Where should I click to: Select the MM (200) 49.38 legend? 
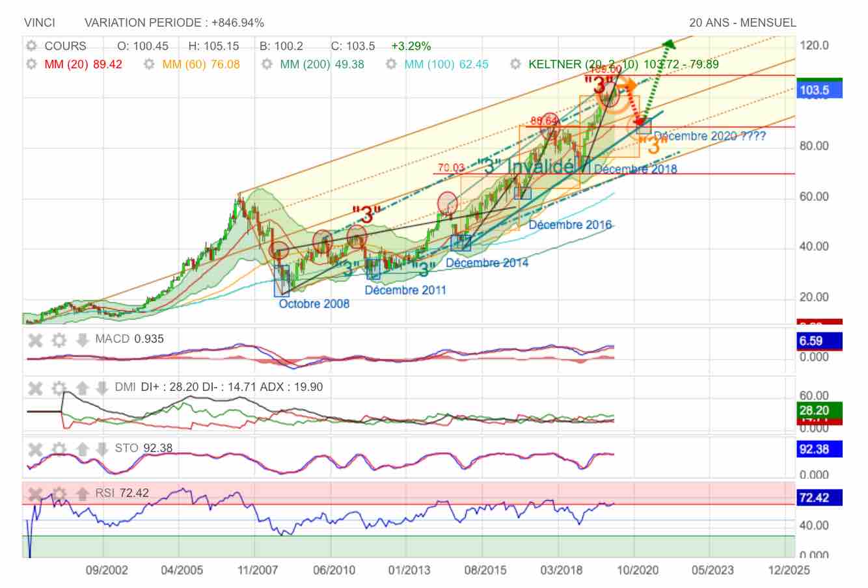pyautogui.click(x=322, y=64)
